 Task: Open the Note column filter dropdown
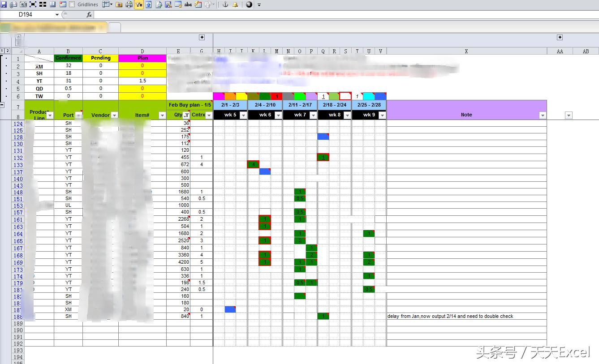543,116
